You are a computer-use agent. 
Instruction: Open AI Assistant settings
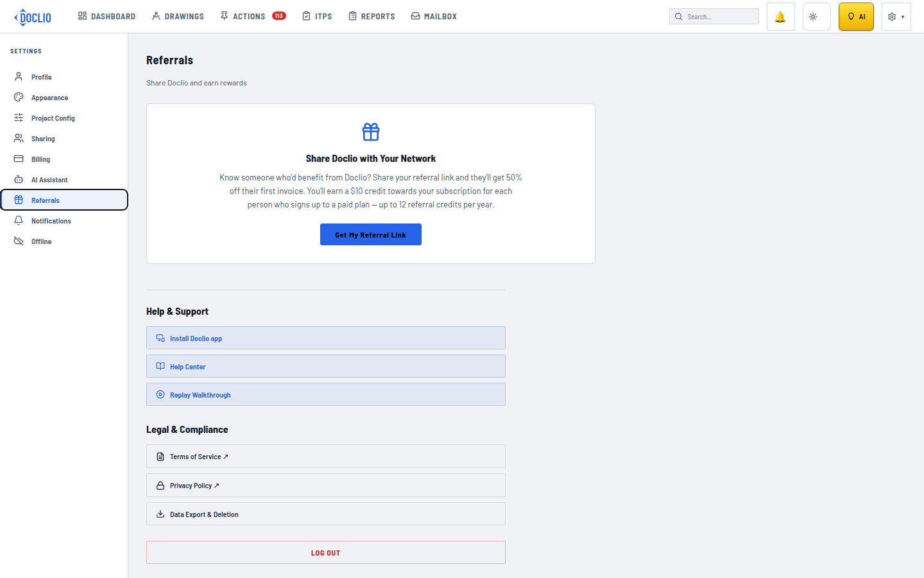pyautogui.click(x=64, y=180)
